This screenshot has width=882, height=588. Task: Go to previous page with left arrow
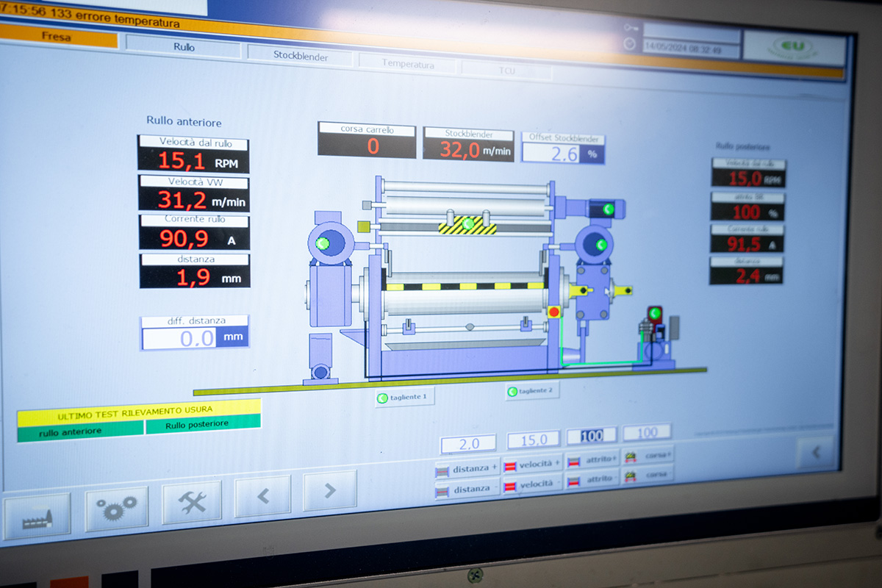pos(262,496)
